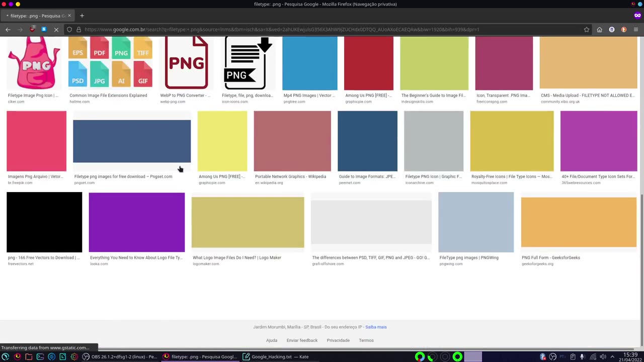Click the purple looka.com image tile
644x362 pixels.
(137, 222)
